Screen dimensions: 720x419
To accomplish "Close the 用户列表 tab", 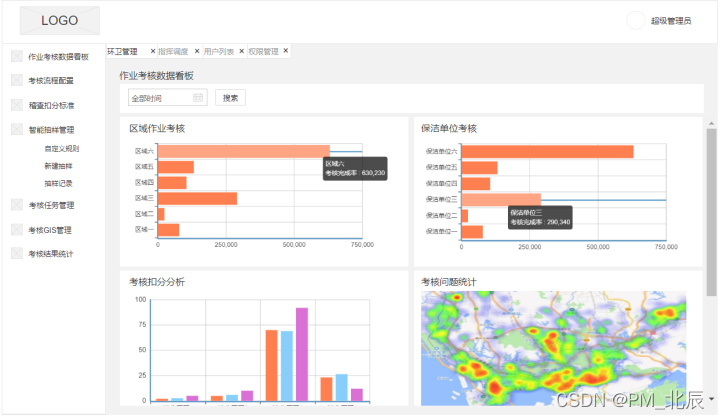I will 242,51.
